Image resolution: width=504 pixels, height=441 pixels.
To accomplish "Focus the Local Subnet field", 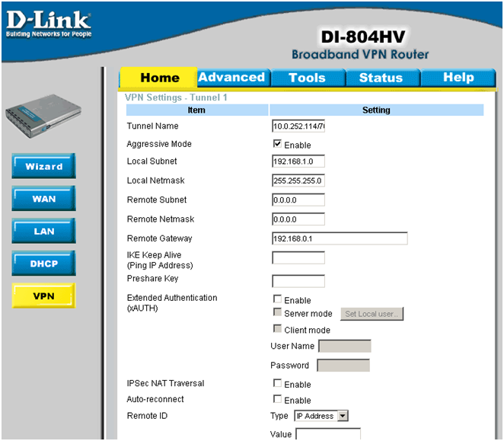I will click(x=298, y=161).
